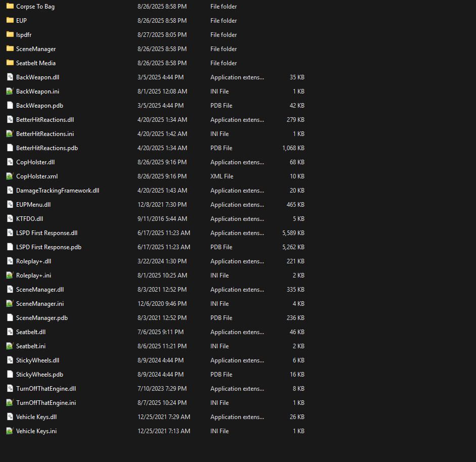
Task: Select the 279 KB size value
Action: pyautogui.click(x=295, y=120)
